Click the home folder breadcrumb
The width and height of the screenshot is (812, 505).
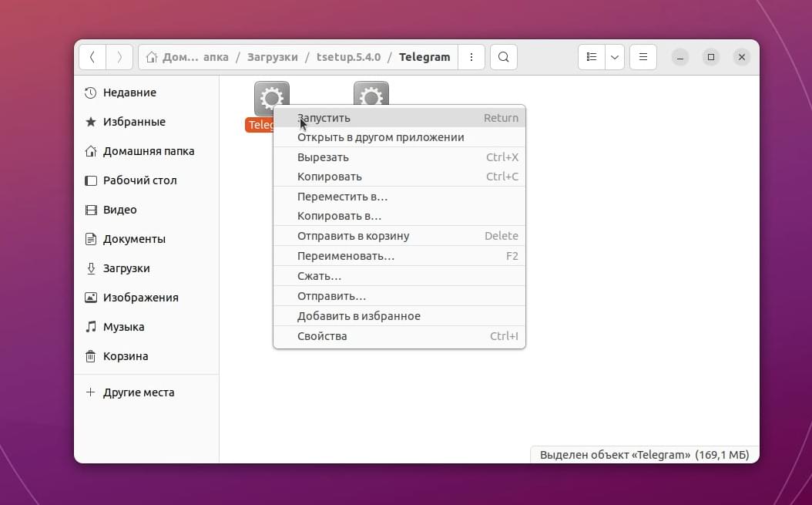click(187, 57)
